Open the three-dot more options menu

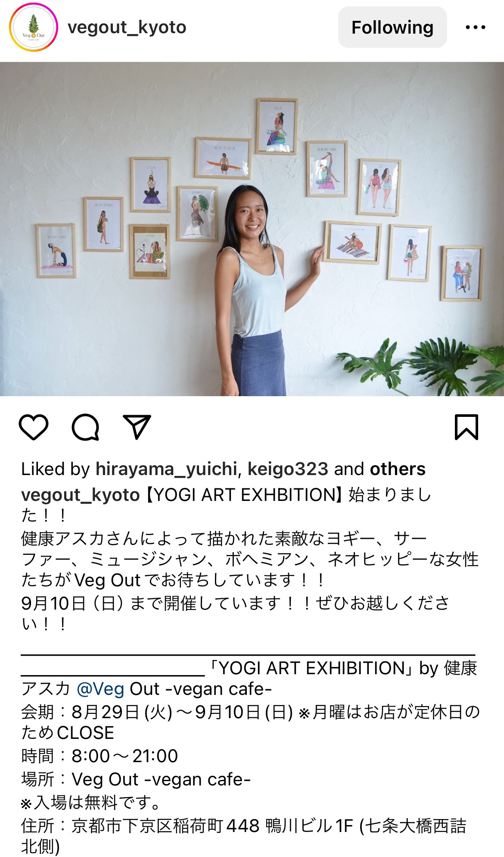click(476, 28)
